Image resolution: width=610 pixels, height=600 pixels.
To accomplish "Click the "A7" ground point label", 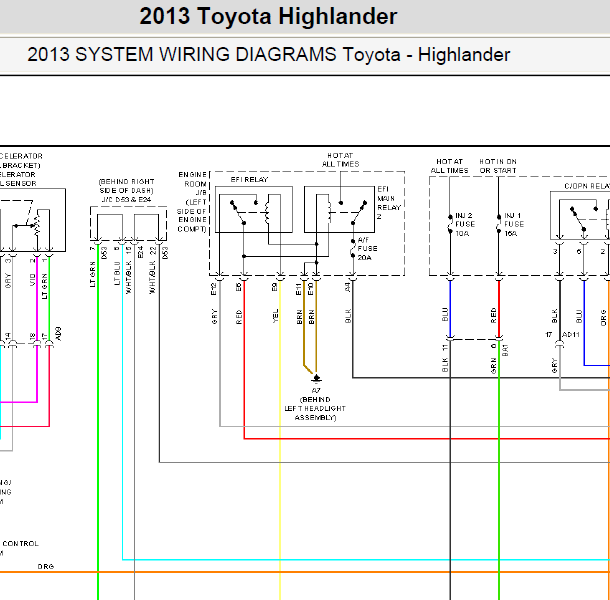I will click(x=316, y=391).
